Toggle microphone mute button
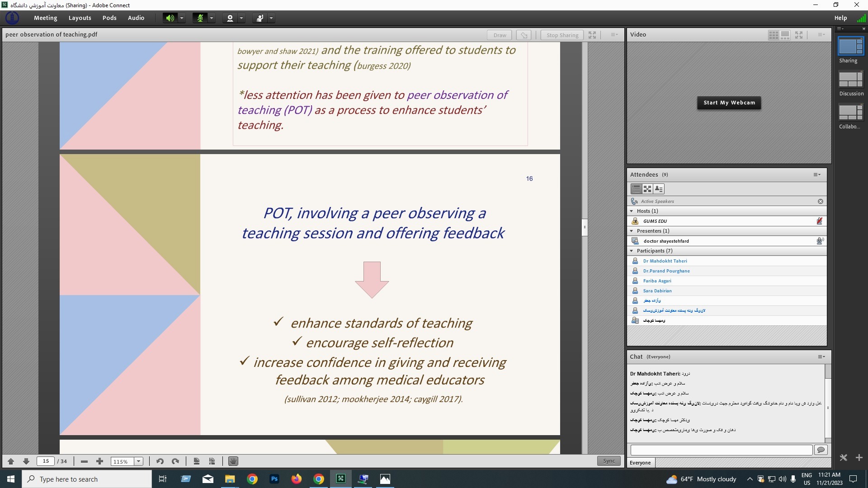This screenshot has height=488, width=868. pyautogui.click(x=200, y=18)
